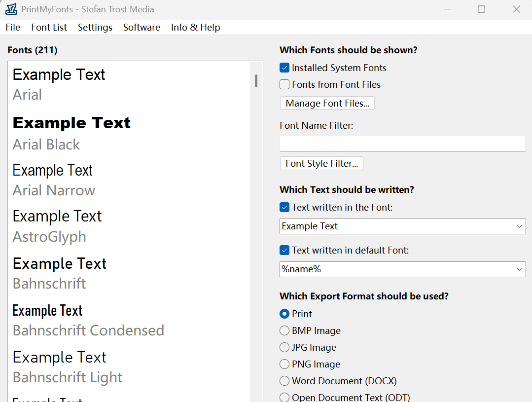532x402 pixels.
Task: Open the Font Style Filter dialog
Action: 321,163
